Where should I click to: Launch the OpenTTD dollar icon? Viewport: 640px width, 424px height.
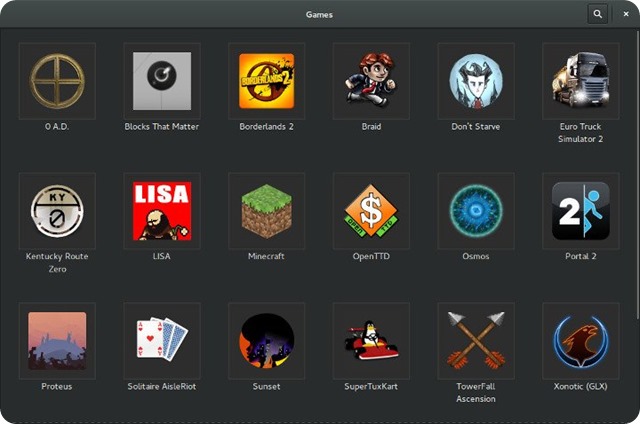[371, 211]
